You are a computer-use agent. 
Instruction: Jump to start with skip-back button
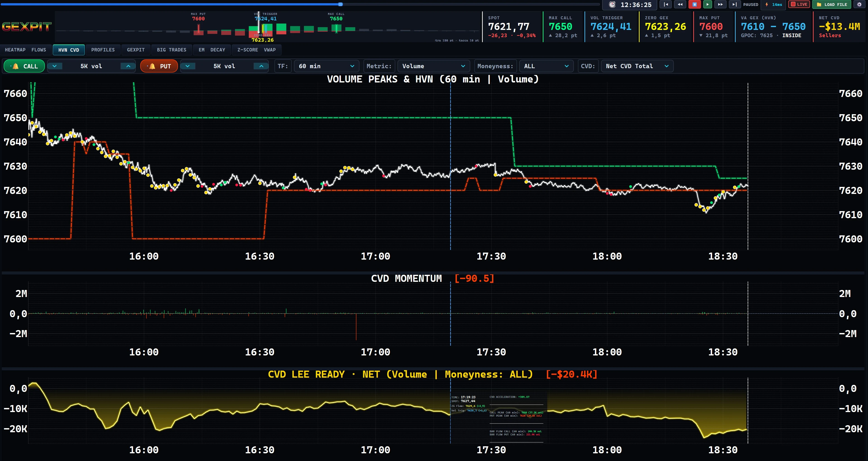point(666,4)
